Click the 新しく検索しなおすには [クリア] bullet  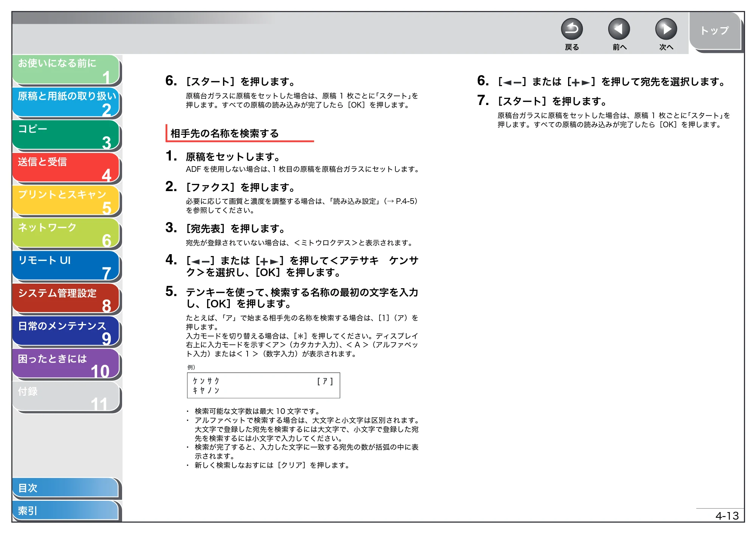[x=272, y=465]
